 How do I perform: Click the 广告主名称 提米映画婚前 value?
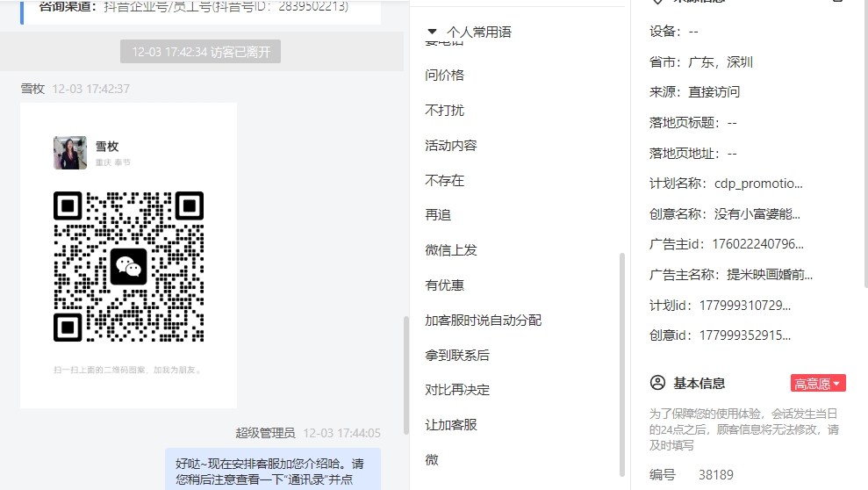point(770,275)
